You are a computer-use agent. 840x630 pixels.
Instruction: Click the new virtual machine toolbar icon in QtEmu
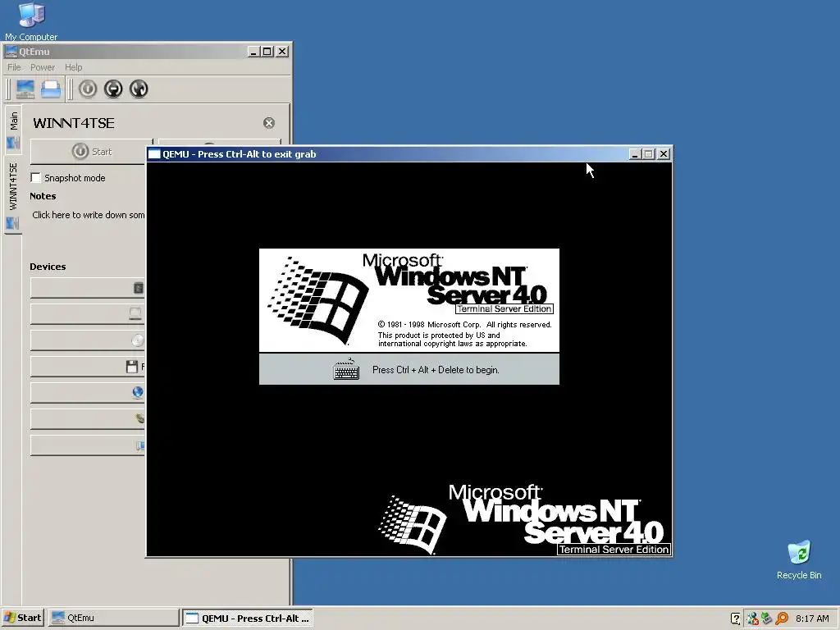25,89
